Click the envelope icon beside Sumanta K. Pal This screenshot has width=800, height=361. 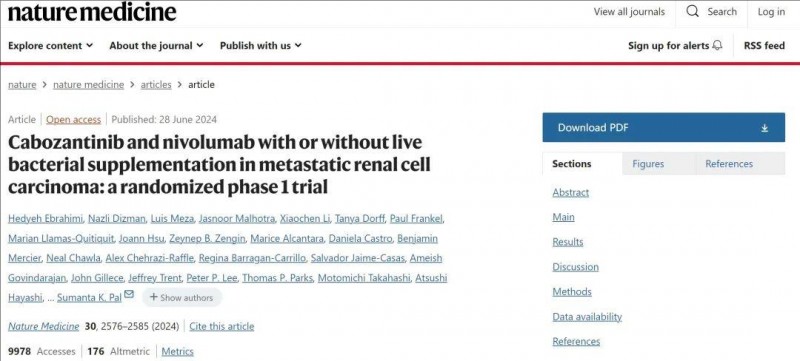[x=129, y=294]
